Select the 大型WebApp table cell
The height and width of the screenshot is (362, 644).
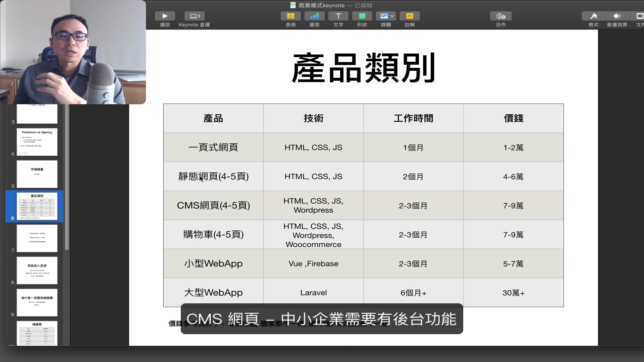point(213,293)
